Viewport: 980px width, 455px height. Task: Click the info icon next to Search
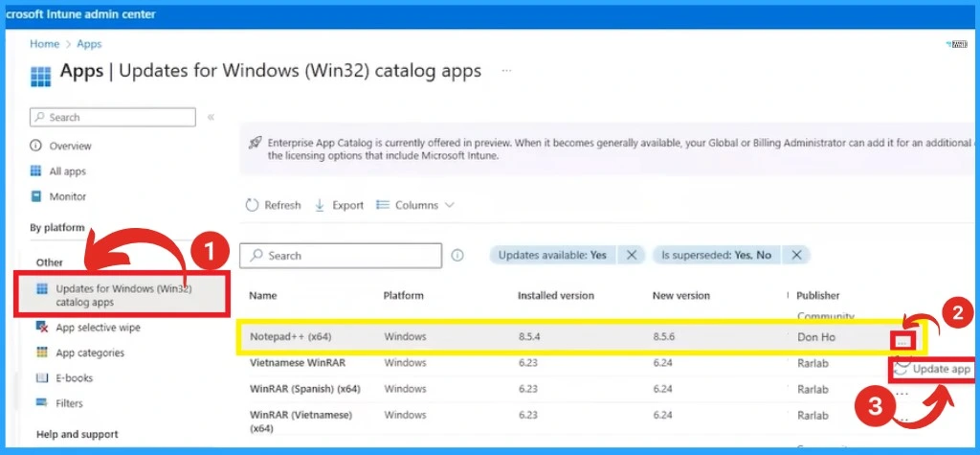[457, 256]
